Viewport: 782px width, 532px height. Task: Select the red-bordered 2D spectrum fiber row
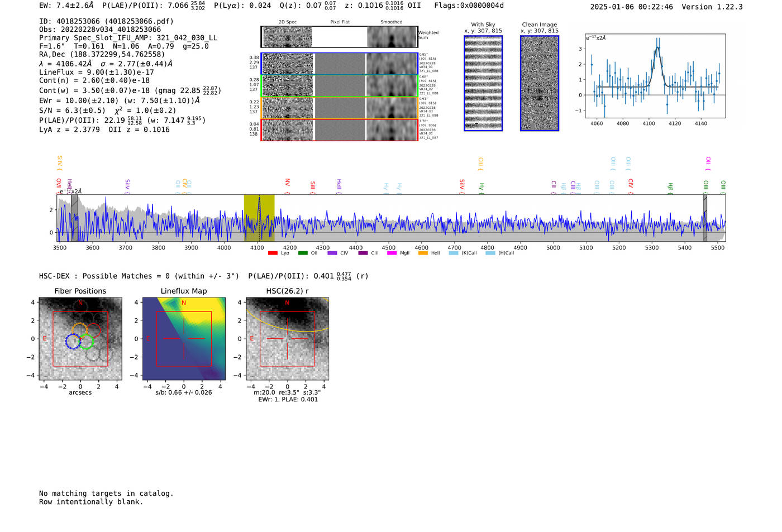pyautogui.click(x=340, y=130)
